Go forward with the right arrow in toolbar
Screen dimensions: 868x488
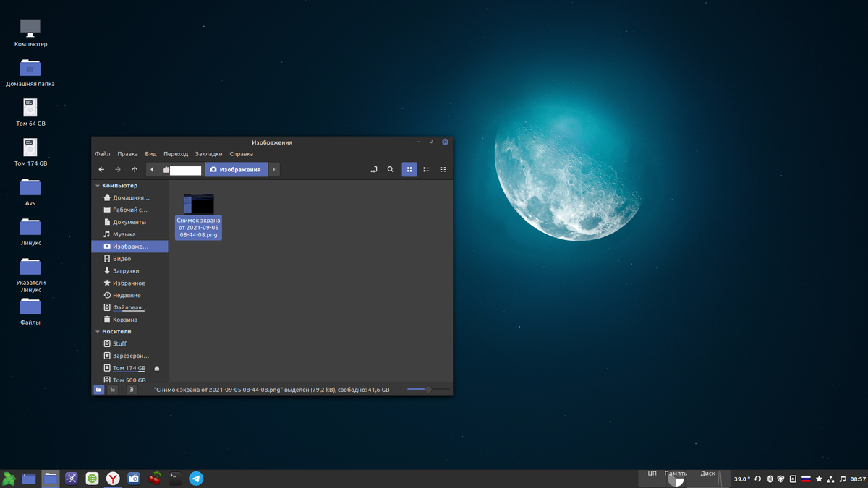pyautogui.click(x=118, y=169)
